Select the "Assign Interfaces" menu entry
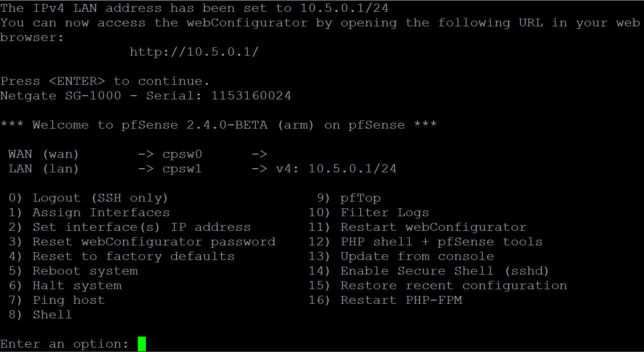Screen dimensions: 644x352 click(x=101, y=213)
